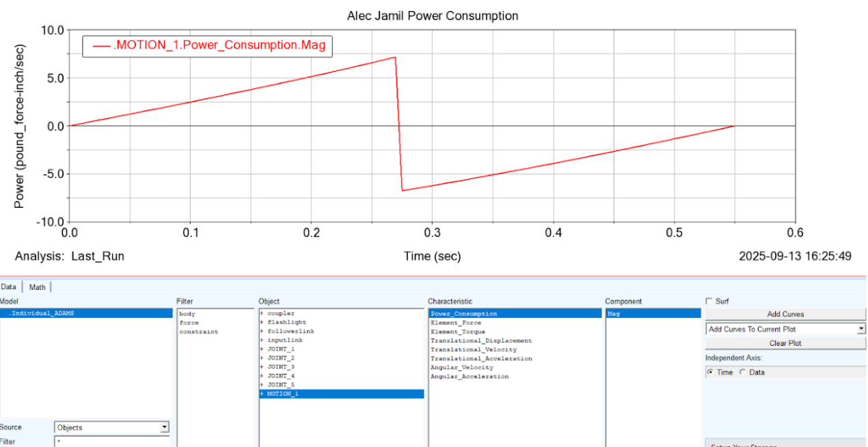Image resolution: width=868 pixels, height=447 pixels.
Task: Expand the JOINT_3 object
Action: tap(262, 367)
